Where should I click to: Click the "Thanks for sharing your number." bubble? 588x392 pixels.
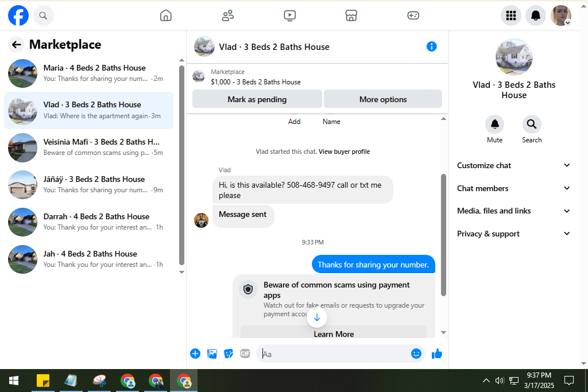(373, 265)
